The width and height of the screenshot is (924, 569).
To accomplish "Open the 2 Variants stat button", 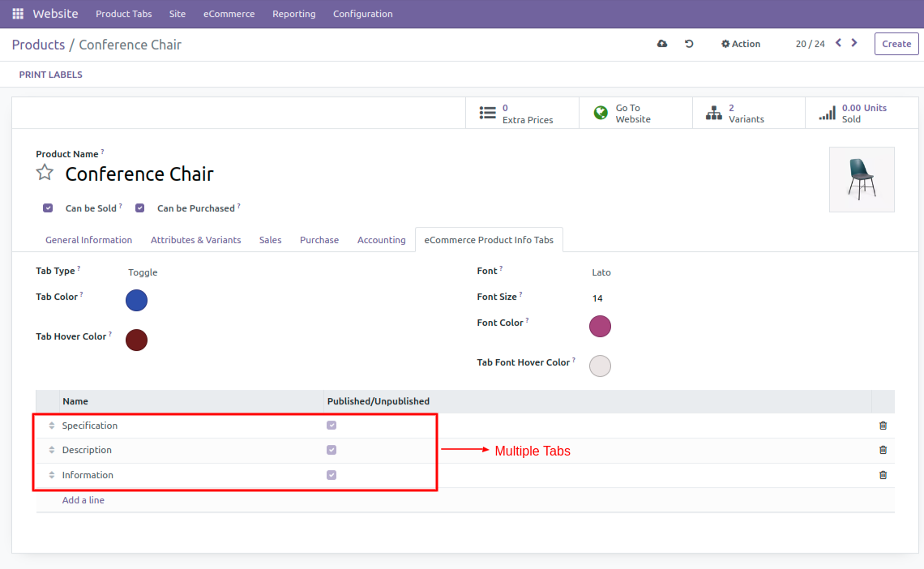I will [x=749, y=113].
